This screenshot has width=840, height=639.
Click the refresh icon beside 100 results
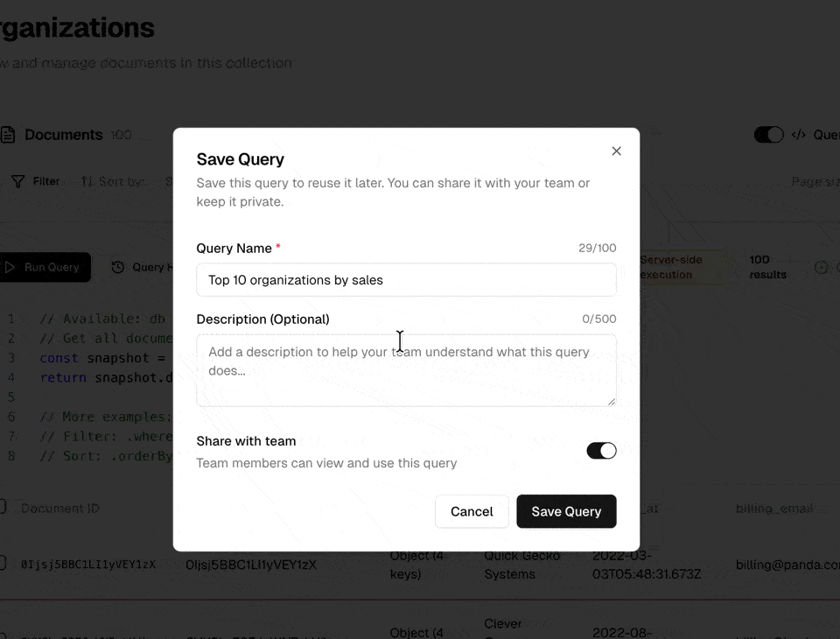822,269
